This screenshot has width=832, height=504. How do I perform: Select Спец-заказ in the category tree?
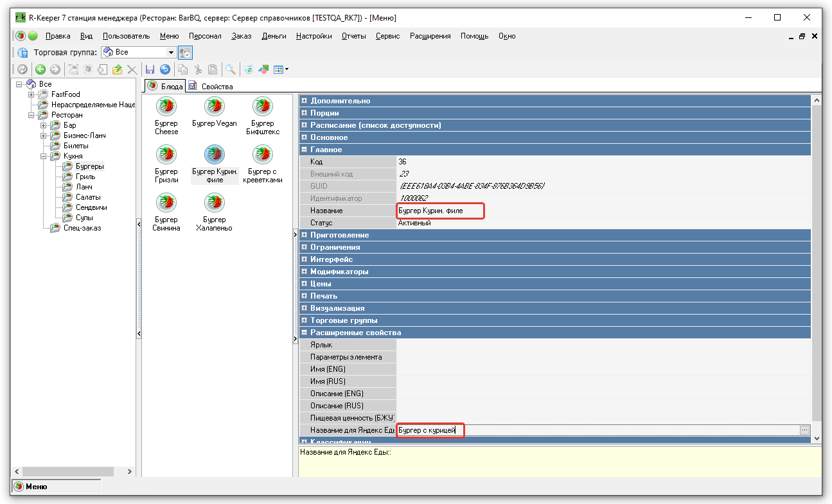pyautogui.click(x=82, y=228)
